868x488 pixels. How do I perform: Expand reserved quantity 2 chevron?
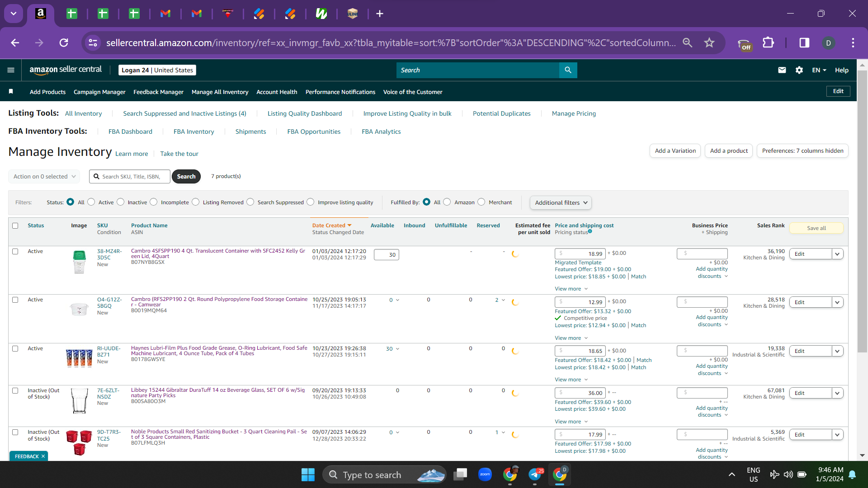[503, 300]
